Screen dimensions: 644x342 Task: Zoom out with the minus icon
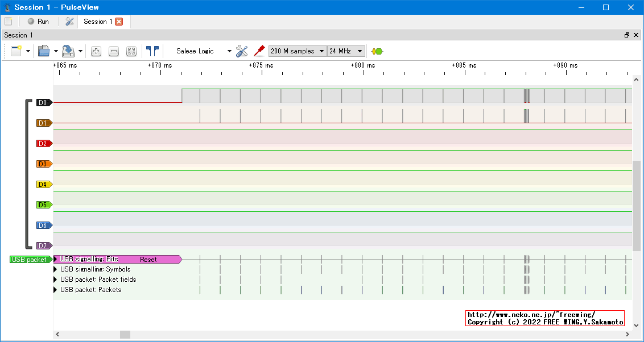(114, 51)
